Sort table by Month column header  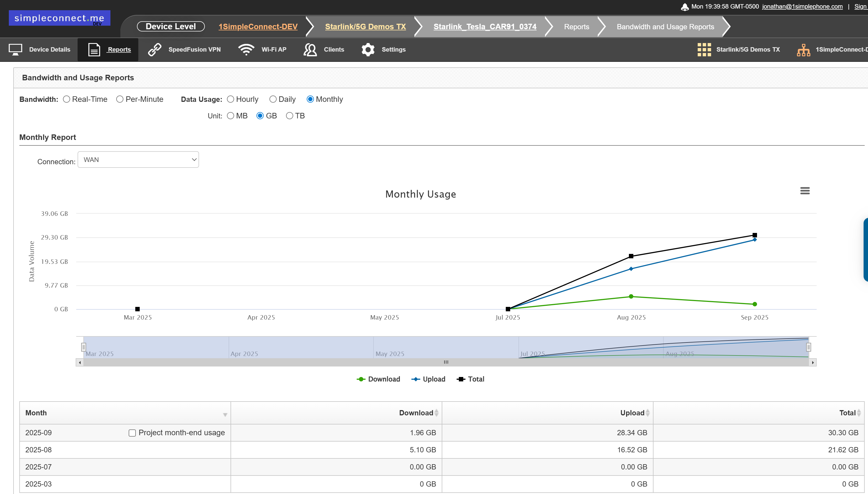(125, 413)
